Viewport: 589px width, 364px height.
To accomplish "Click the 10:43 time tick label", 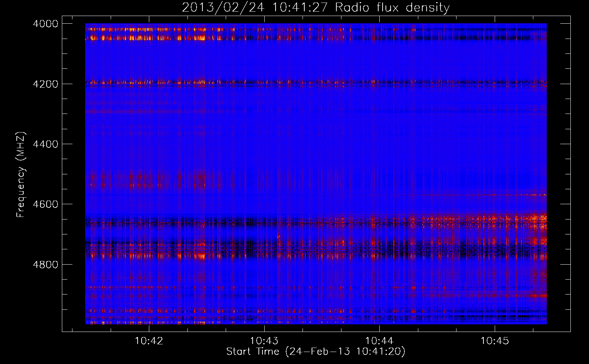I will tap(264, 341).
